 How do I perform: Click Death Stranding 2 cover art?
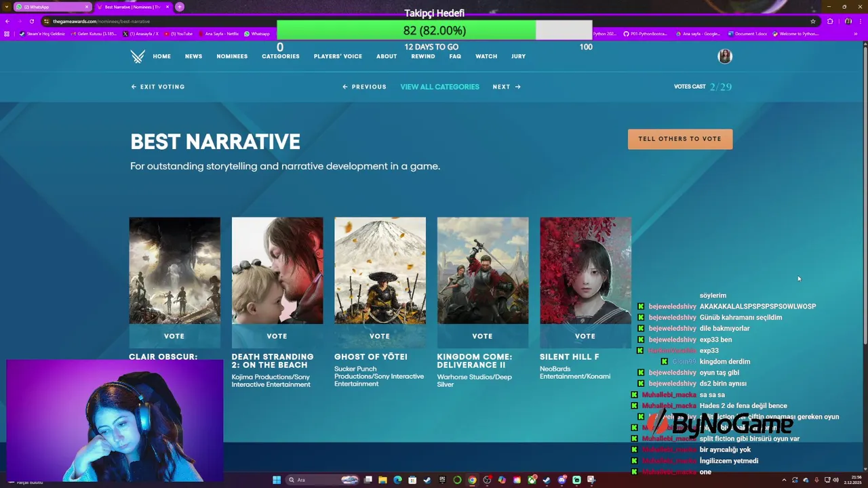(x=277, y=270)
